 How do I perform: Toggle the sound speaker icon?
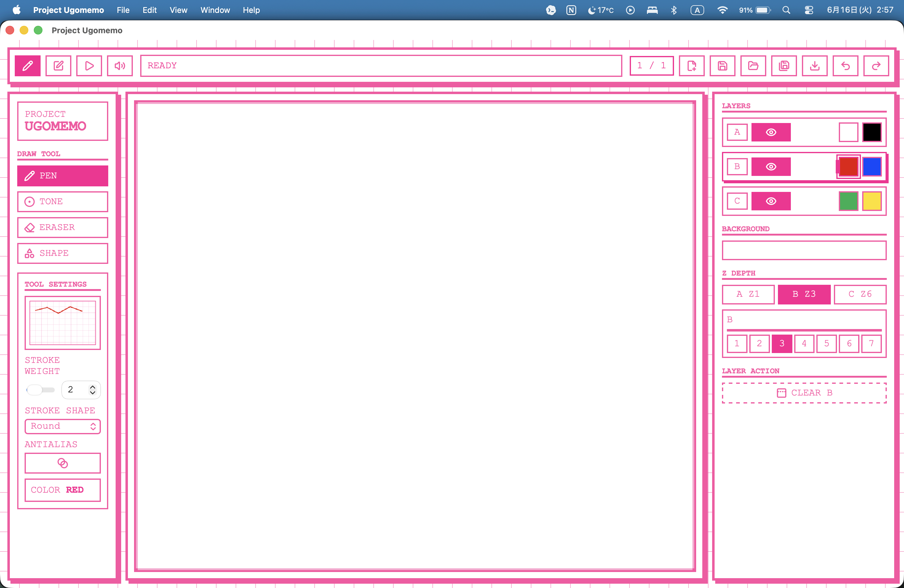point(120,66)
